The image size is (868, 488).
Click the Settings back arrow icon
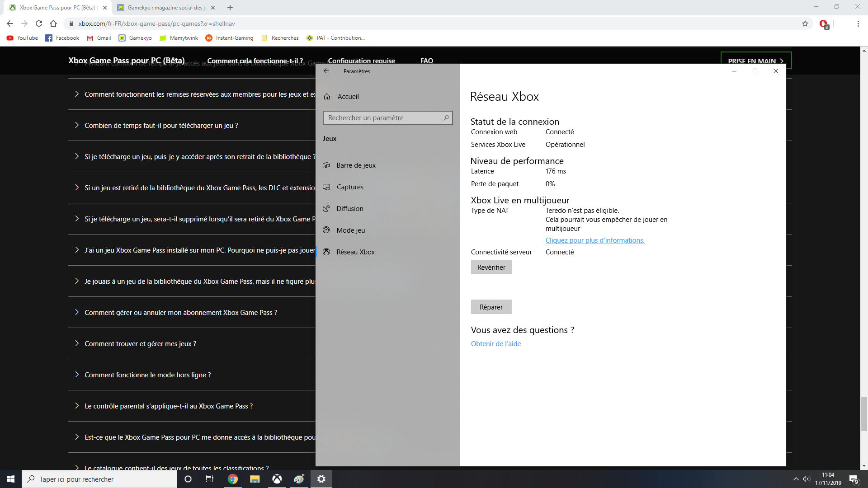click(x=326, y=71)
